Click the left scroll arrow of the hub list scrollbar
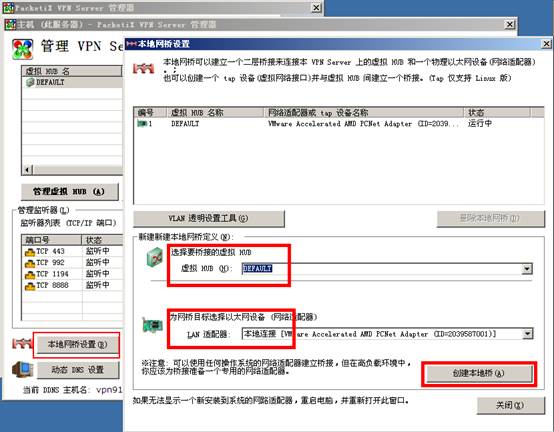Viewport: 554px width, 432px height. 28,170
